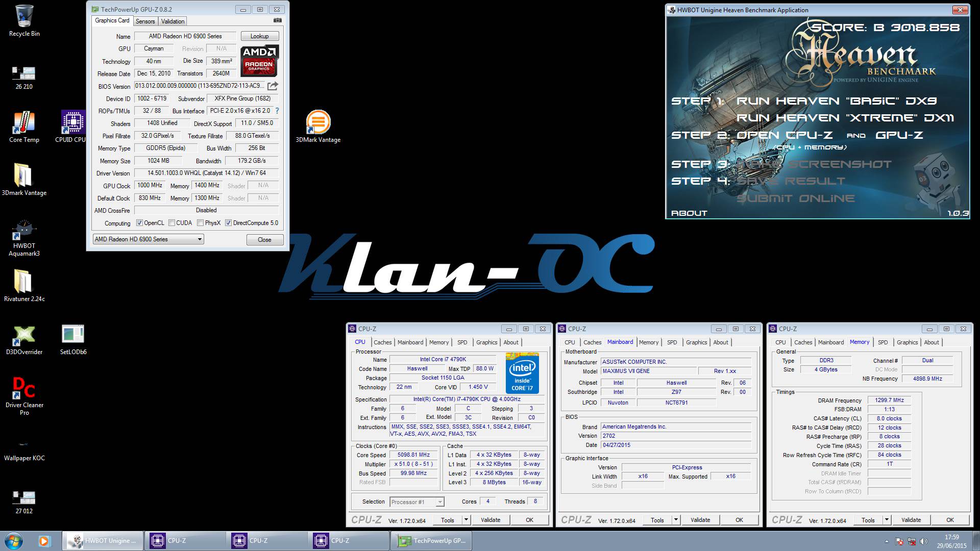This screenshot has height=551, width=980.
Task: Click the BIOS Version field in GPU-Z
Action: click(x=200, y=86)
